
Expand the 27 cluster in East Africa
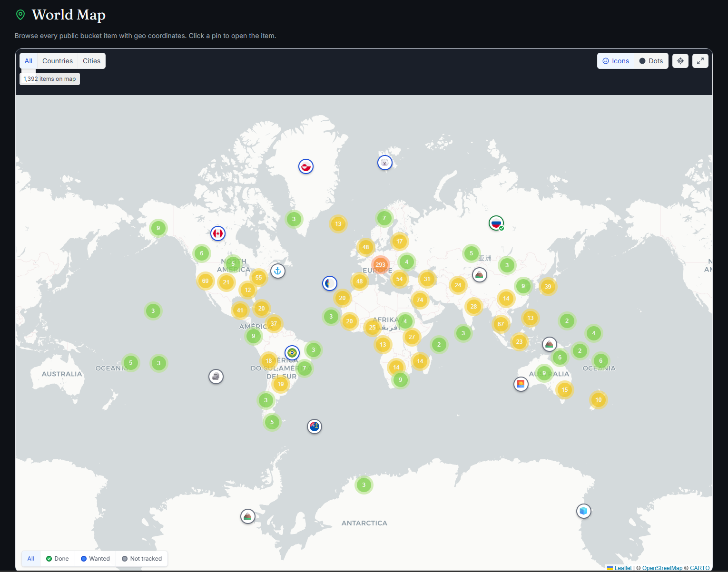[412, 337]
